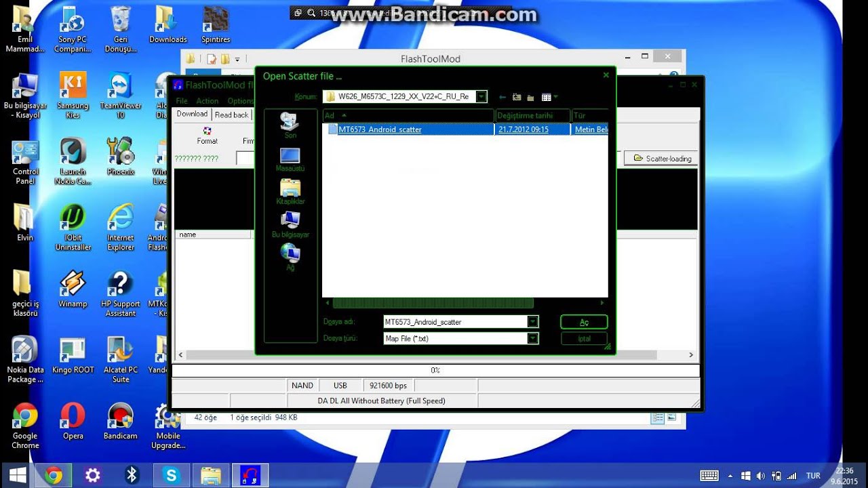Image resolution: width=868 pixels, height=488 pixels.
Task: Cancel with the İptal button
Action: coord(584,338)
